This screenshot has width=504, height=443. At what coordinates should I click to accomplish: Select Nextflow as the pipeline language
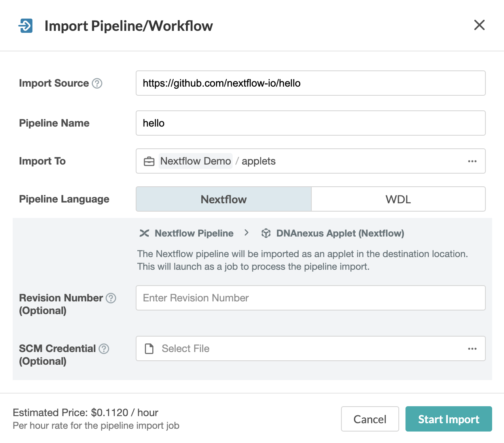pos(223,199)
